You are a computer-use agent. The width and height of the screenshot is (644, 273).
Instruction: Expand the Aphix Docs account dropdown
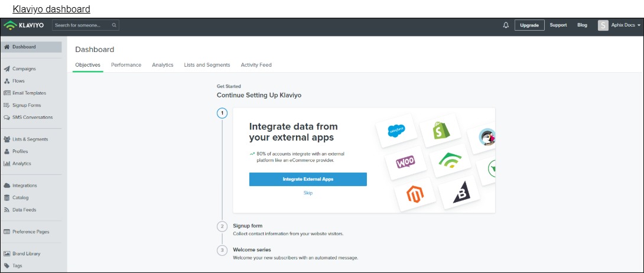point(620,25)
